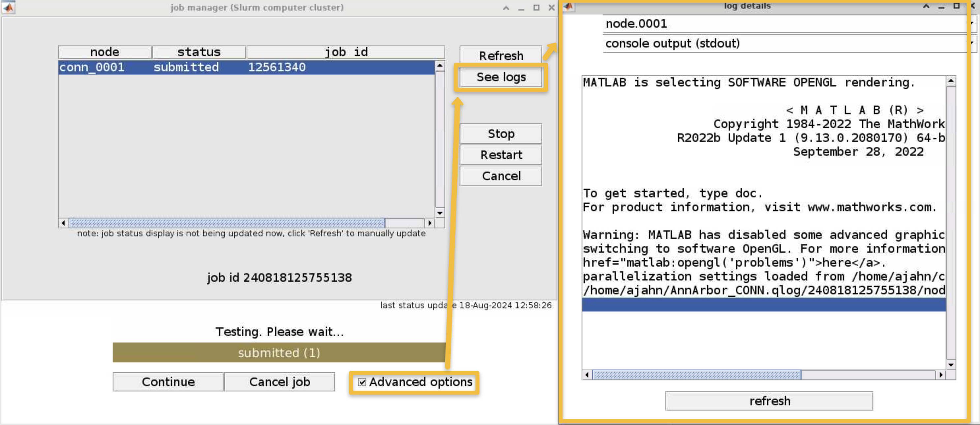
Task: Roll up the job manager window
Action: [506, 8]
